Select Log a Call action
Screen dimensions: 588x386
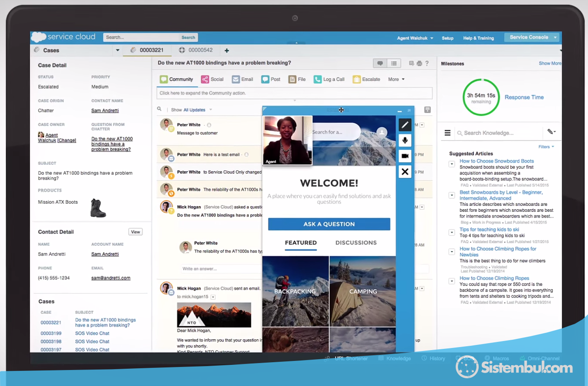329,80
